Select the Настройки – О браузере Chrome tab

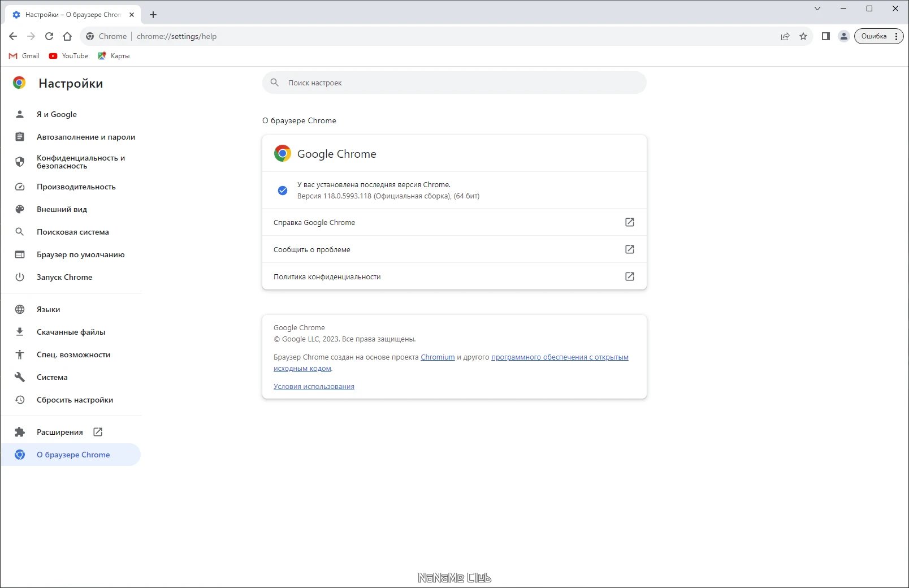pos(73,15)
